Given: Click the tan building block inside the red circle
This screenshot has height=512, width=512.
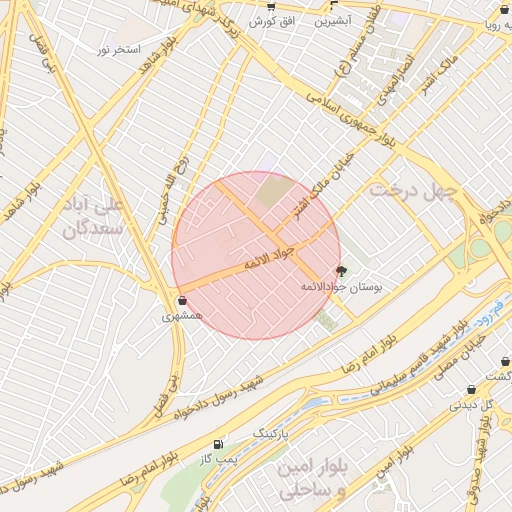Looking at the screenshot, I should [274, 192].
